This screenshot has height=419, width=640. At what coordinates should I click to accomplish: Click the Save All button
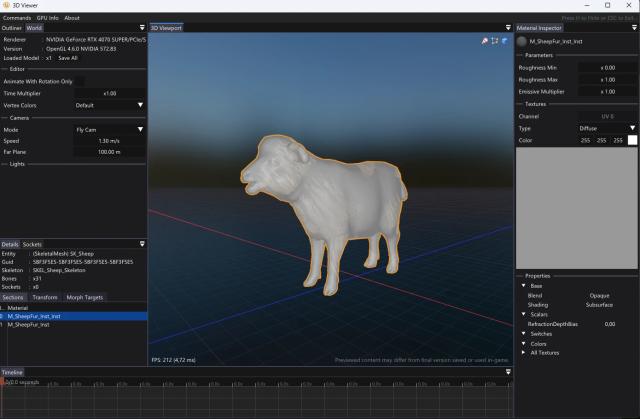pyautogui.click(x=68, y=58)
